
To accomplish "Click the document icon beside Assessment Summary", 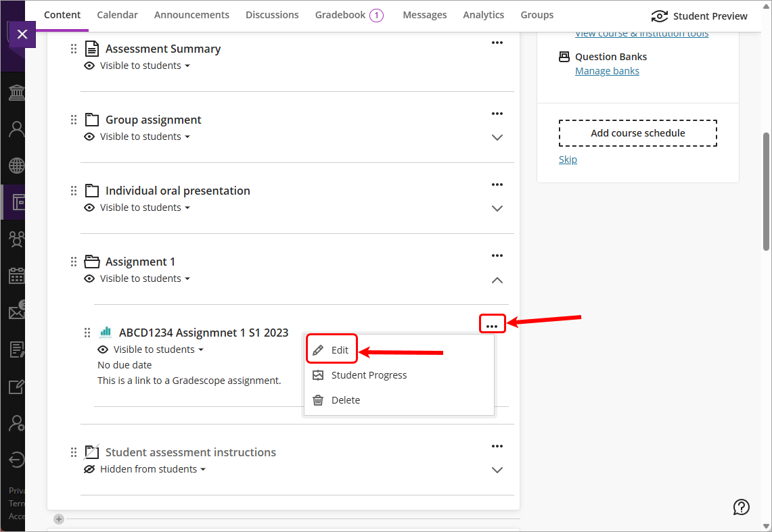I will pyautogui.click(x=91, y=48).
